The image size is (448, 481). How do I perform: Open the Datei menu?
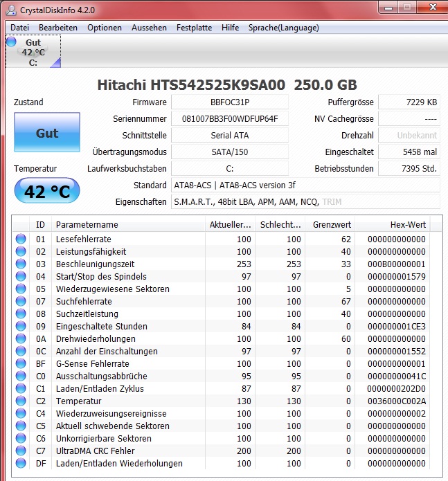[x=19, y=28]
